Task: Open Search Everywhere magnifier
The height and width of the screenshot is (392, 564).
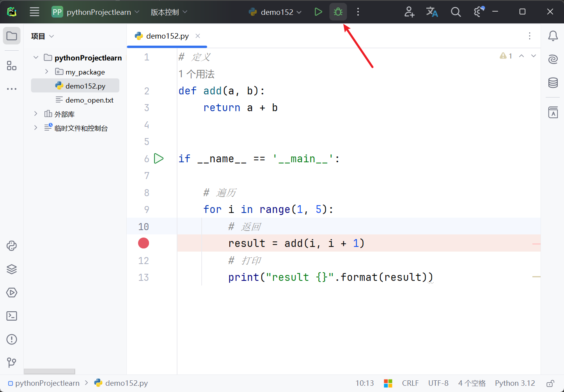Action: 456,12
